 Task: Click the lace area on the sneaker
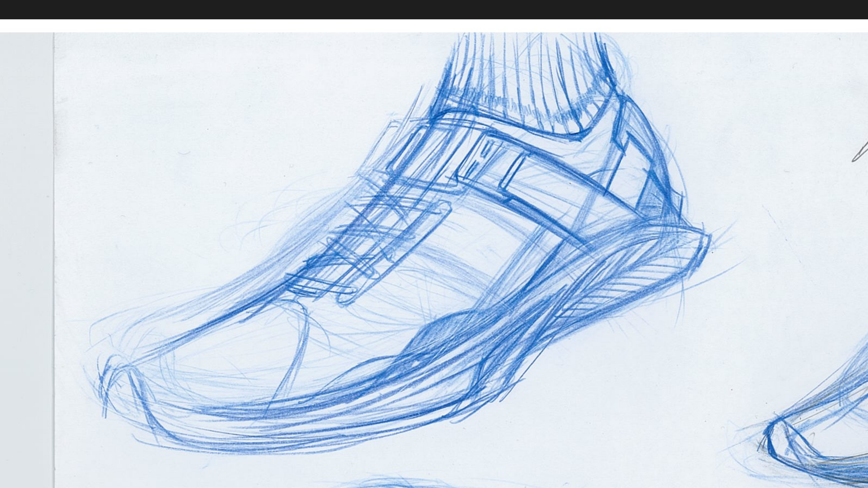coord(368,243)
